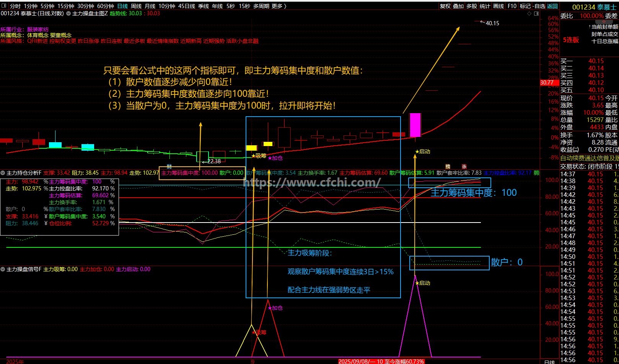This screenshot has height=364, width=619.
Task: Select the 30分钟 period tab
Action: pos(86,6)
